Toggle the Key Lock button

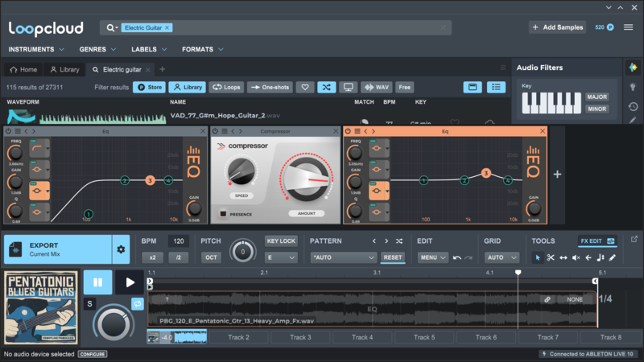[281, 241]
